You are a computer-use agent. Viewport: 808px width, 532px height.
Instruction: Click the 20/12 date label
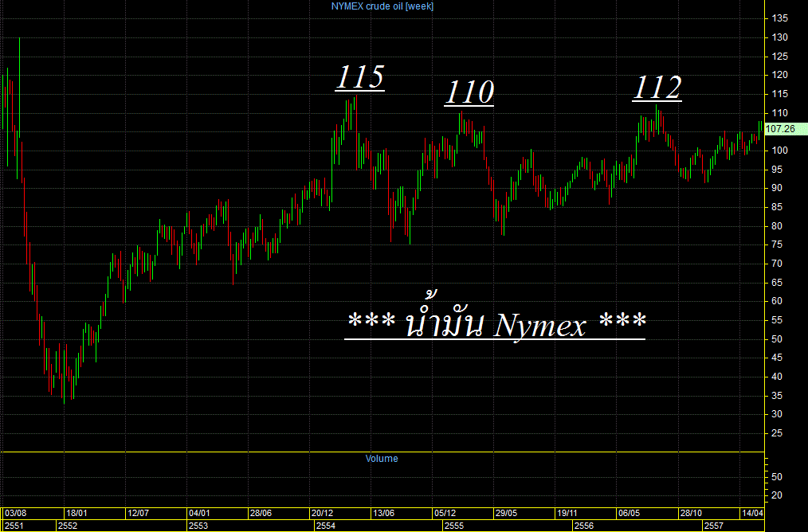click(322, 514)
